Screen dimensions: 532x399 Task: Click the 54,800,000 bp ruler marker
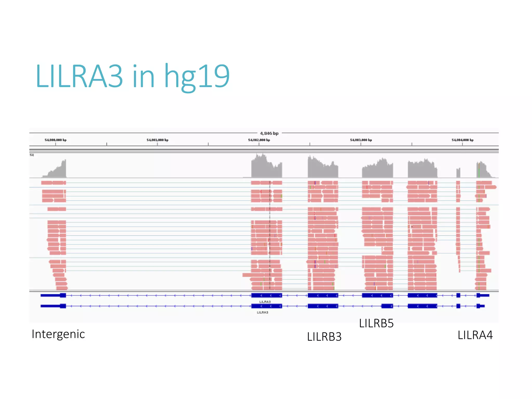tap(56, 140)
